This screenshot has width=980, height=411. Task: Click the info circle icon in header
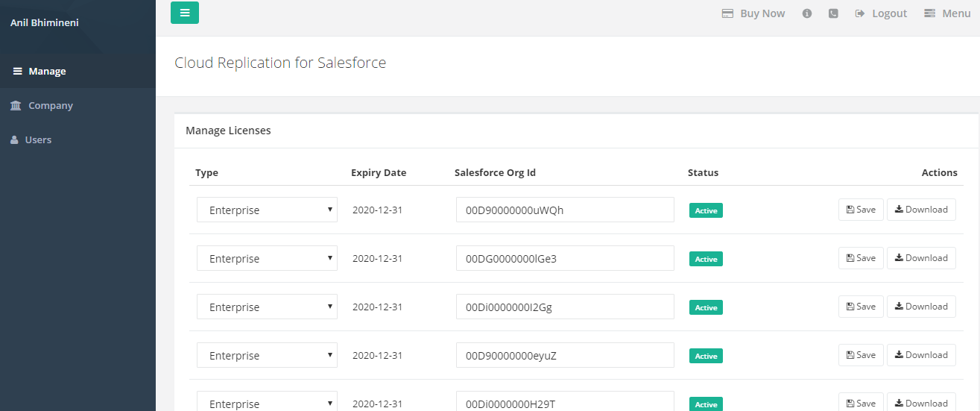pyautogui.click(x=806, y=13)
